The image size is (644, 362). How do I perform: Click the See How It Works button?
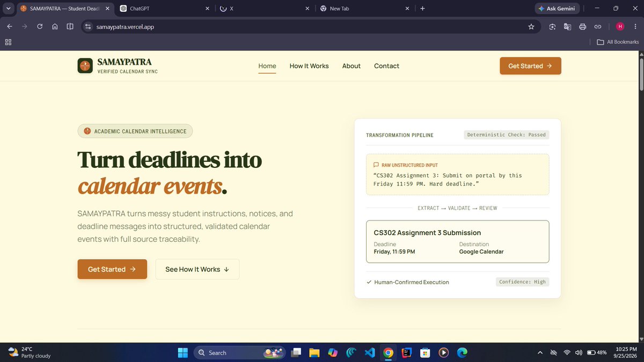(197, 269)
